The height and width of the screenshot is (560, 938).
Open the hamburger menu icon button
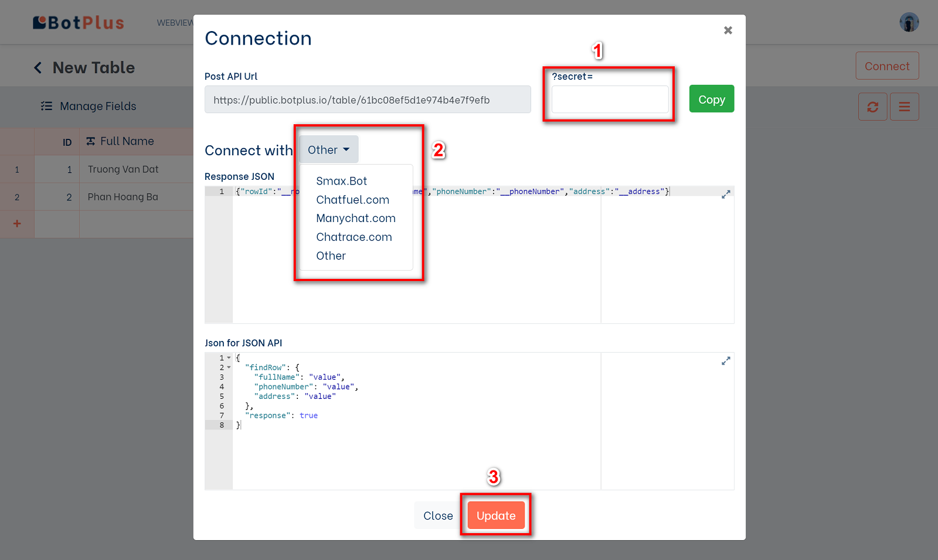(x=904, y=107)
